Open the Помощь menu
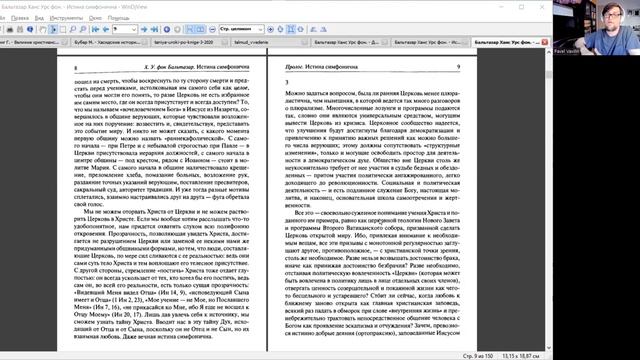 pyautogui.click(x=118, y=18)
